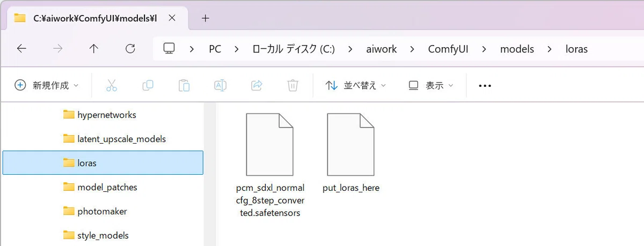Refresh the current folder view

[x=130, y=49]
